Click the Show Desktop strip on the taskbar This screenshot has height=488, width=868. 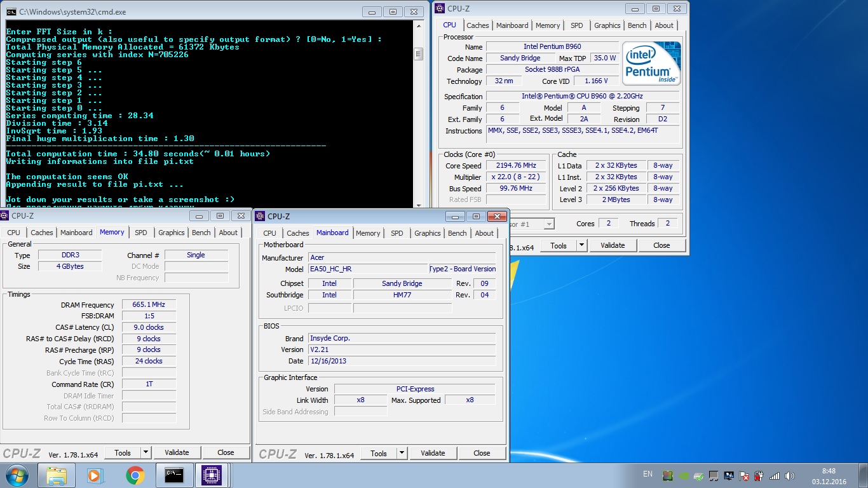[x=863, y=476]
